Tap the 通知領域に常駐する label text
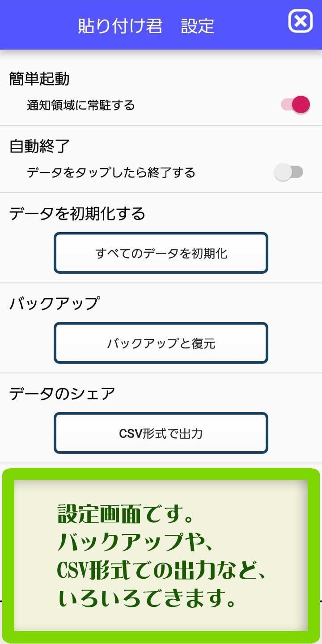The image size is (322, 644). click(80, 106)
